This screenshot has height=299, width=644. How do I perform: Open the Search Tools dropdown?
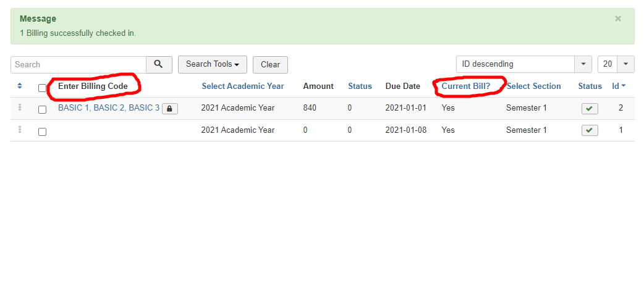coord(213,64)
